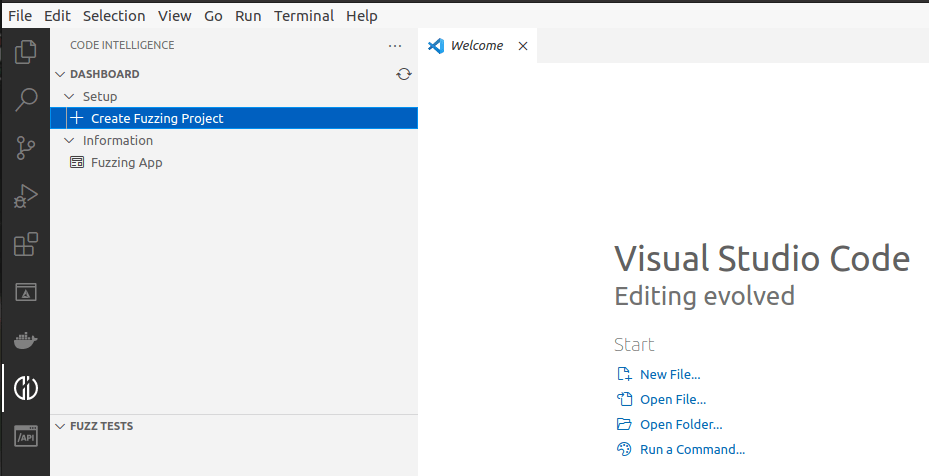929x476 pixels.
Task: Click the New File icon
Action: pos(624,374)
